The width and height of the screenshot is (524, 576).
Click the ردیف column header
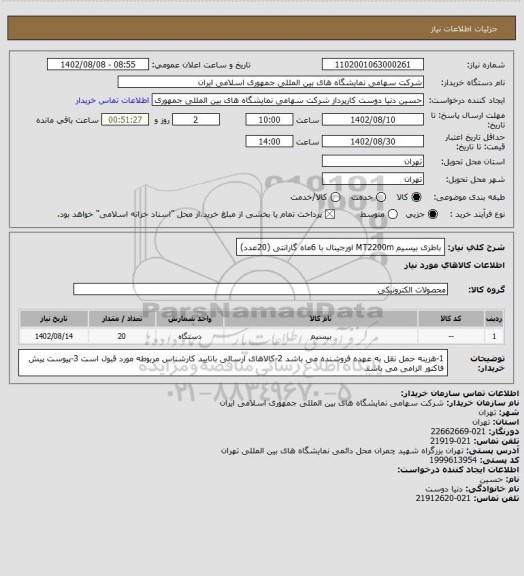[x=494, y=318]
